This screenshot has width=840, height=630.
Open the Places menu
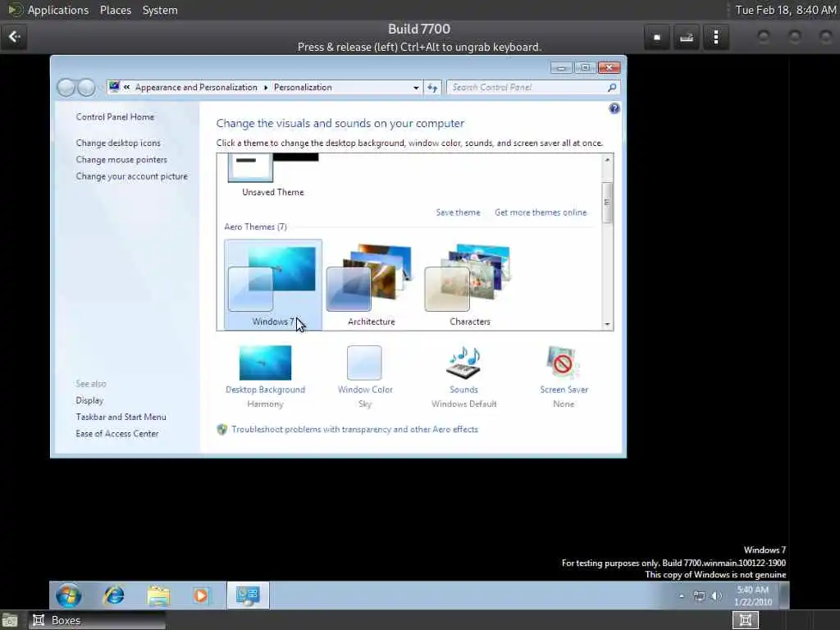(115, 10)
